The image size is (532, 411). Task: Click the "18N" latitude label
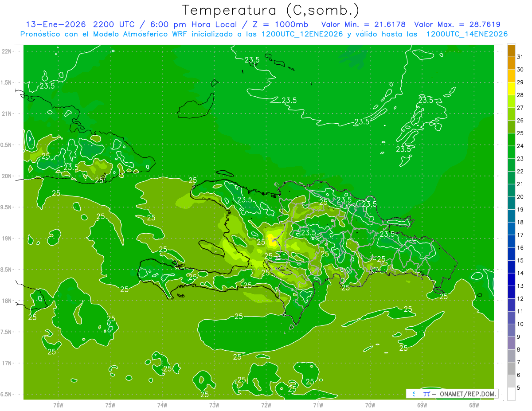click(7, 301)
